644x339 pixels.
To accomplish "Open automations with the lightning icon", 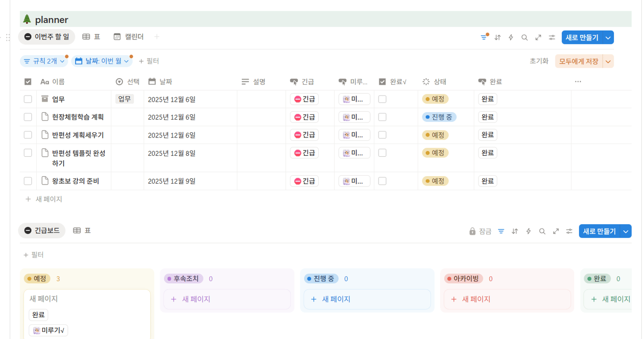I will (511, 37).
